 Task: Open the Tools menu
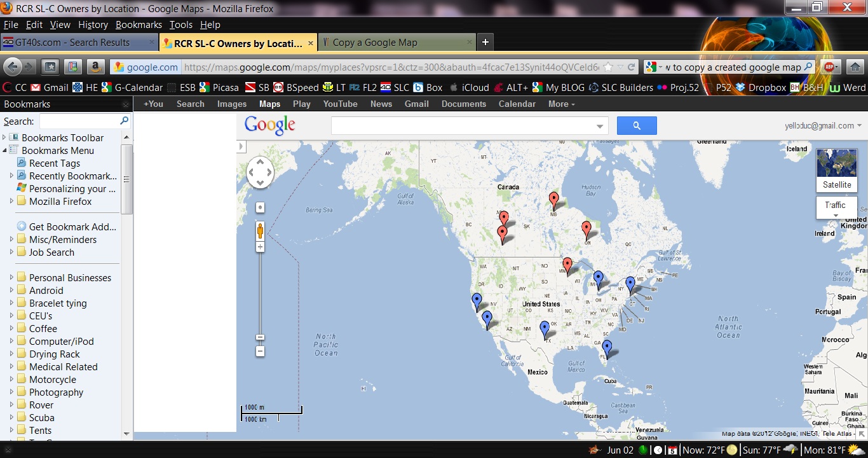tap(181, 25)
